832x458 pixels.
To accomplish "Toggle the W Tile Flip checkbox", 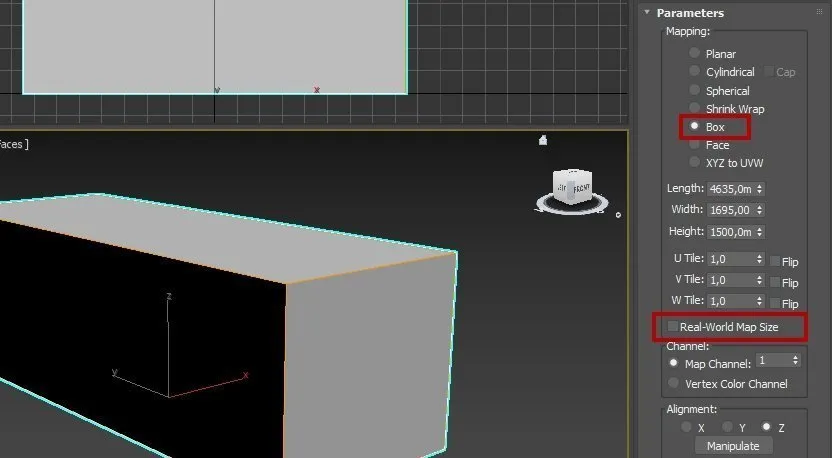I will tap(775, 303).
